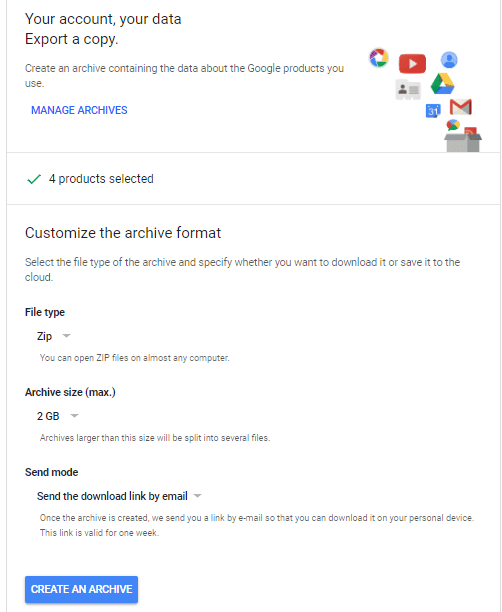The height and width of the screenshot is (612, 502).
Task: Open the Send mode delivery dropdown
Action: [119, 496]
